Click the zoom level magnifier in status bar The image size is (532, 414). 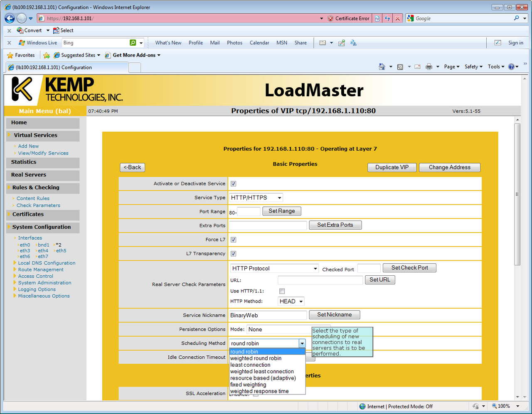click(x=494, y=406)
